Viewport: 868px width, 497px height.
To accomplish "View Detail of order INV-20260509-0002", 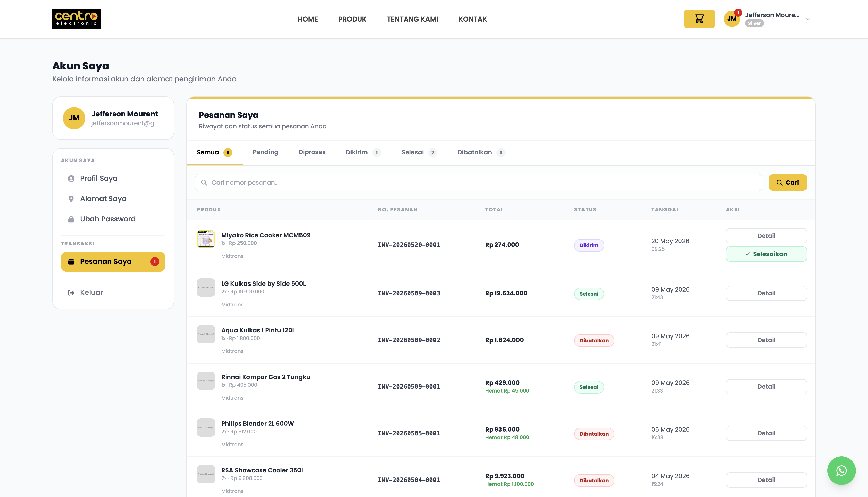I will (x=766, y=340).
